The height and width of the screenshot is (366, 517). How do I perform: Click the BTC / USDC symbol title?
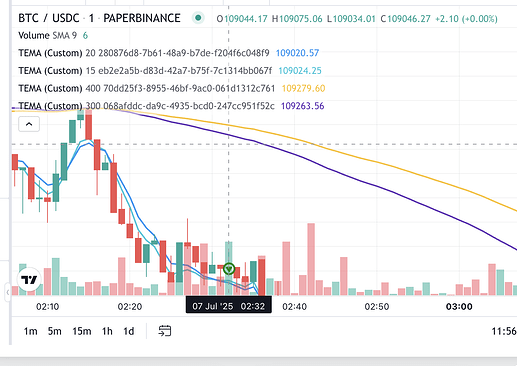[x=49, y=18]
